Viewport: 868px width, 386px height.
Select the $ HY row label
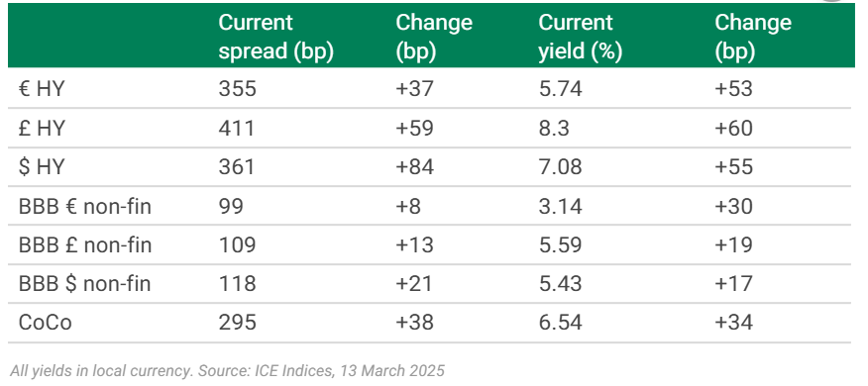[42, 166]
